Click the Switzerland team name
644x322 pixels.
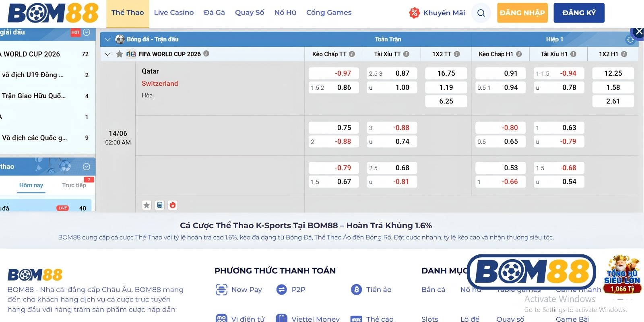click(160, 83)
